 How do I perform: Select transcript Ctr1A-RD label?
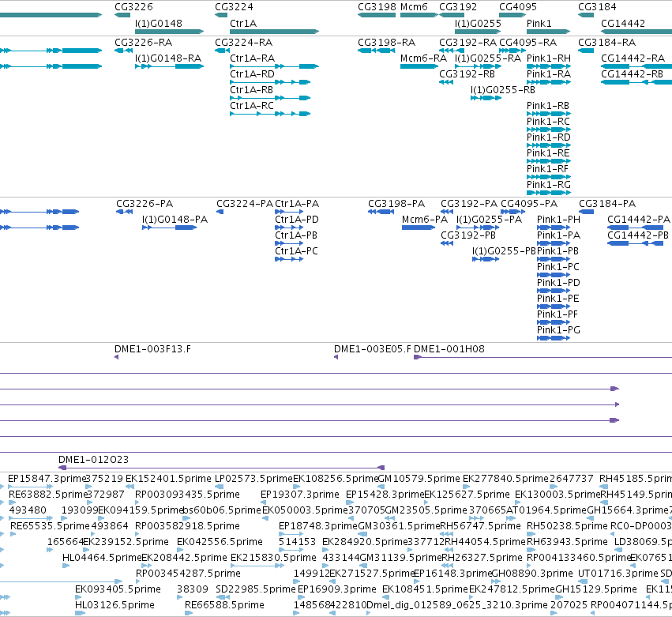(252, 73)
